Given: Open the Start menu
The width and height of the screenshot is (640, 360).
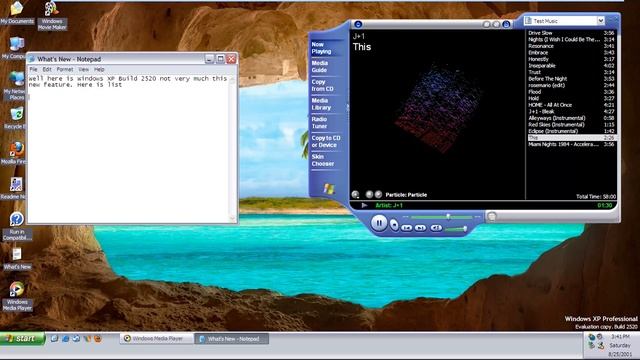Looking at the screenshot, I should 22,338.
